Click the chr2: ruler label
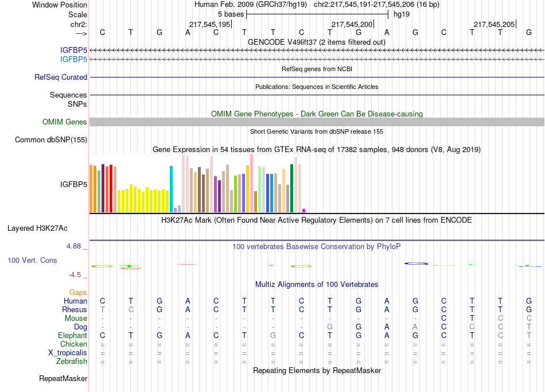The width and height of the screenshot is (545, 392). point(79,24)
